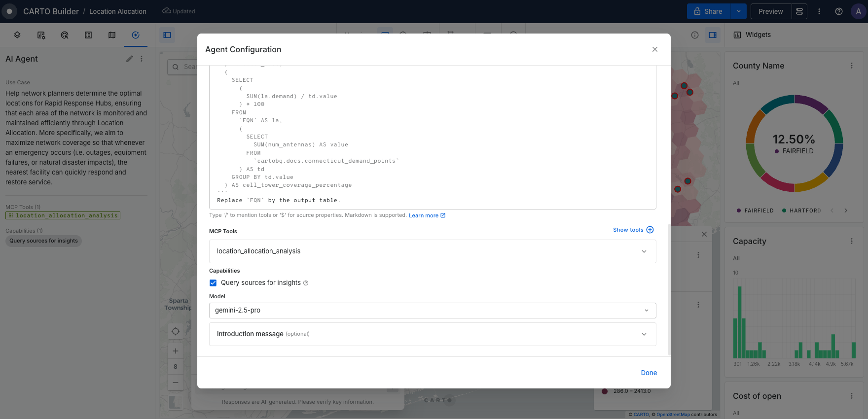Open the Share dropdown arrow

739,11
